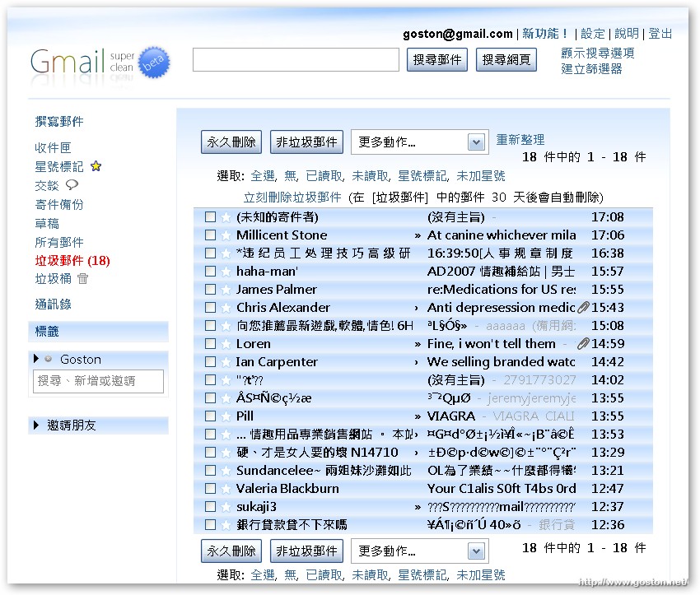Open 說明 help link

[627, 34]
